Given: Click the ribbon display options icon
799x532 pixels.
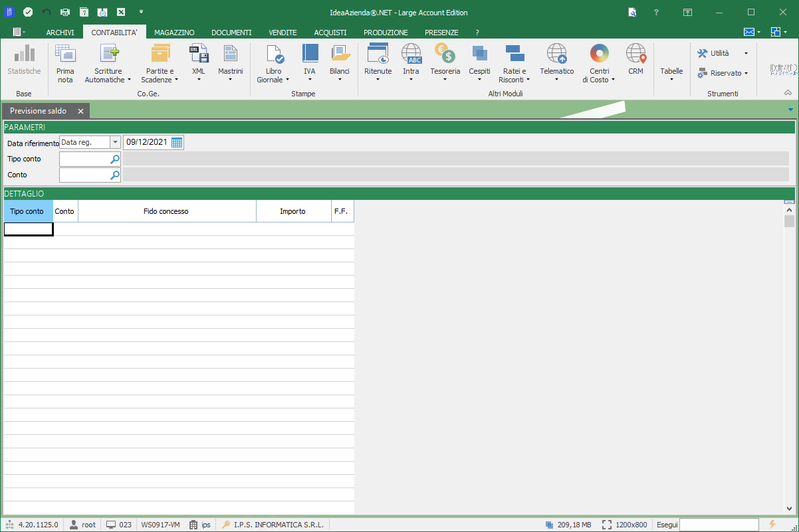Looking at the screenshot, I should (688, 12).
